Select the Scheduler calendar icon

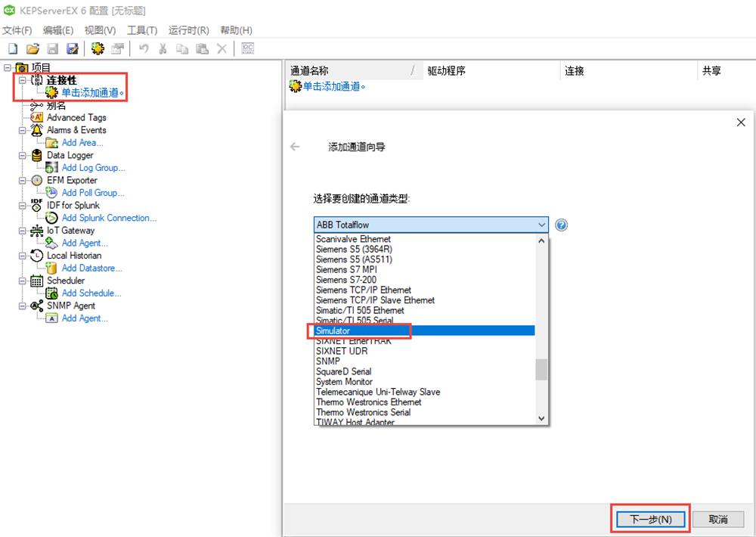pyautogui.click(x=36, y=281)
